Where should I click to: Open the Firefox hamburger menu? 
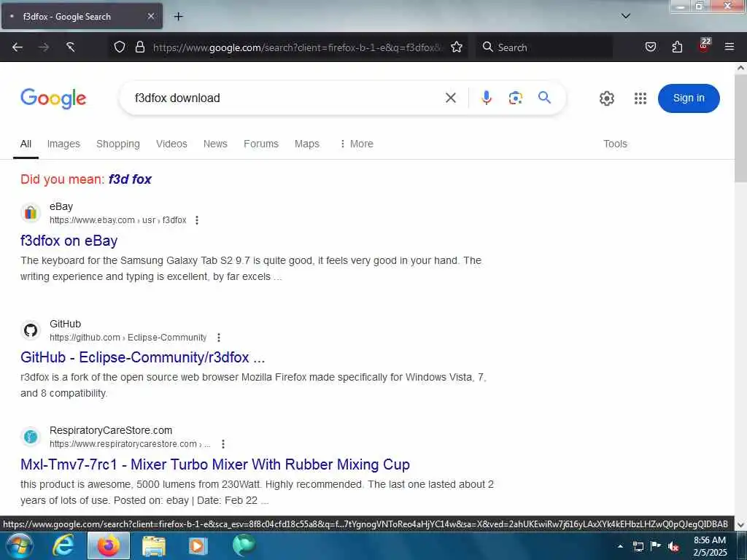click(729, 47)
